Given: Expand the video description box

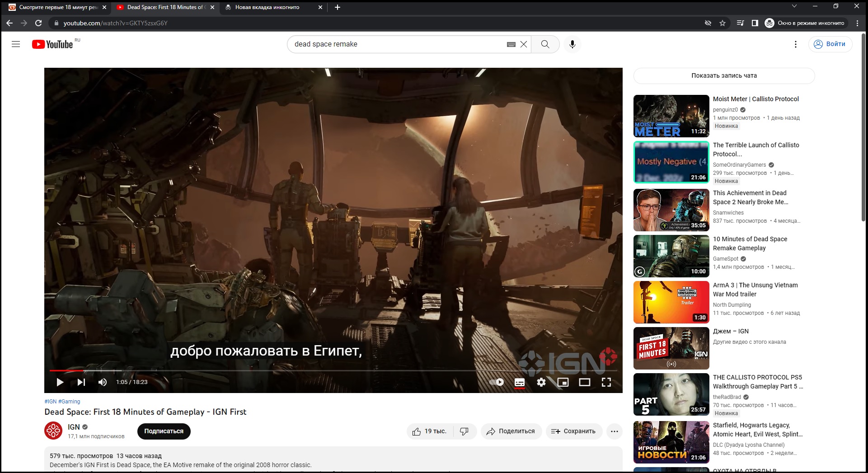Looking at the screenshot, I should [x=333, y=460].
